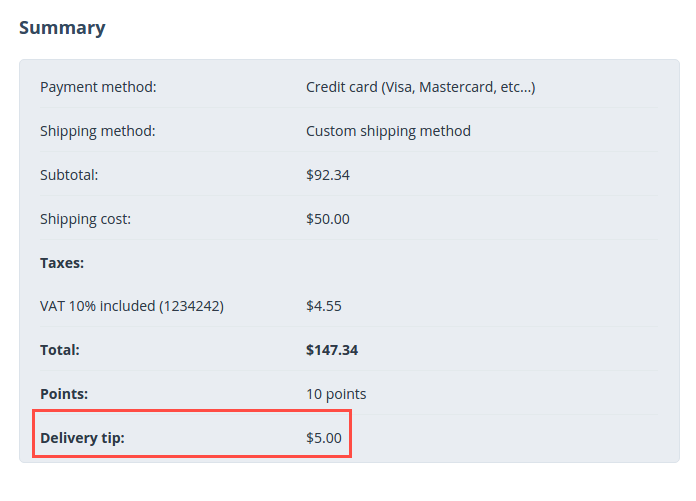Click the VAT 10% included label
The image size is (696, 501).
[132, 306]
